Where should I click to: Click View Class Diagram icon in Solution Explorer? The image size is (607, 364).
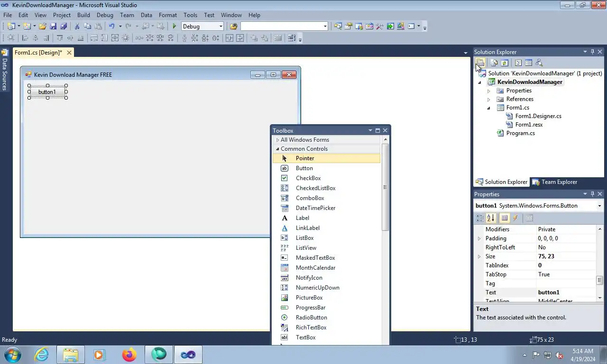click(539, 63)
